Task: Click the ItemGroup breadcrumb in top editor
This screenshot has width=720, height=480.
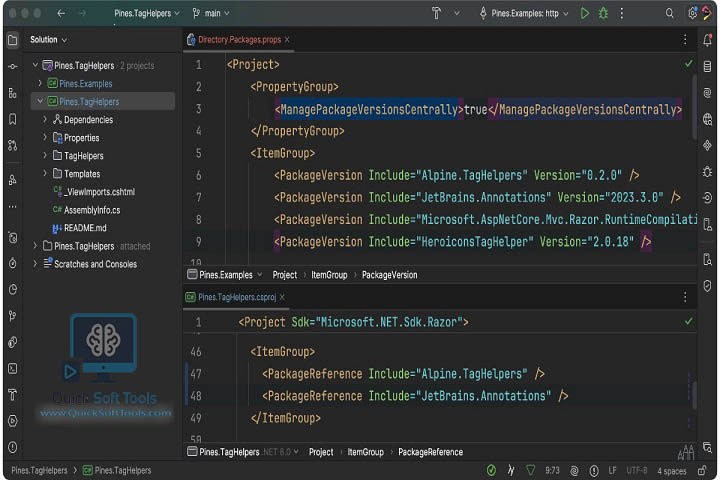Action: [329, 275]
